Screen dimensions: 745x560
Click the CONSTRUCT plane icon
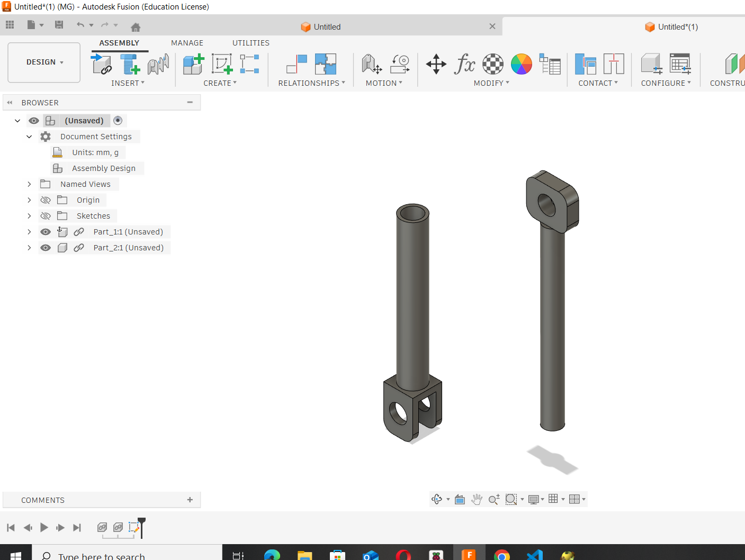click(735, 64)
